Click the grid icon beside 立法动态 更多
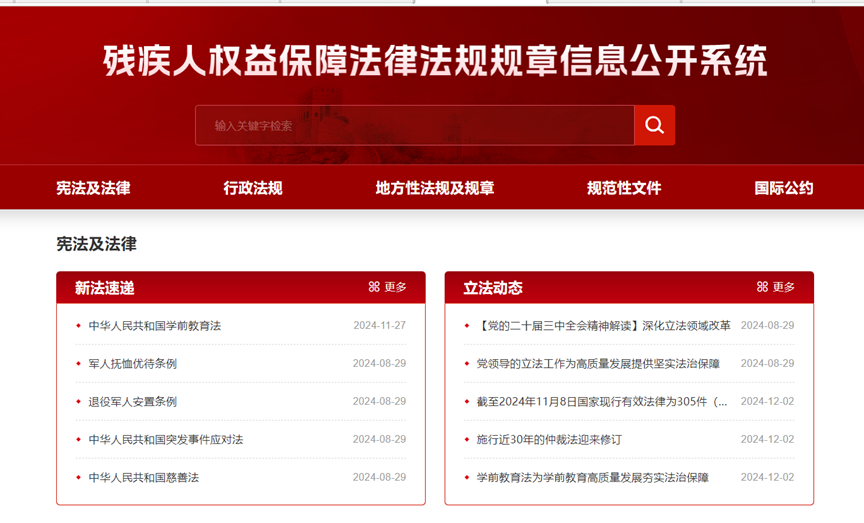This screenshot has height=523, width=864. 762,287
